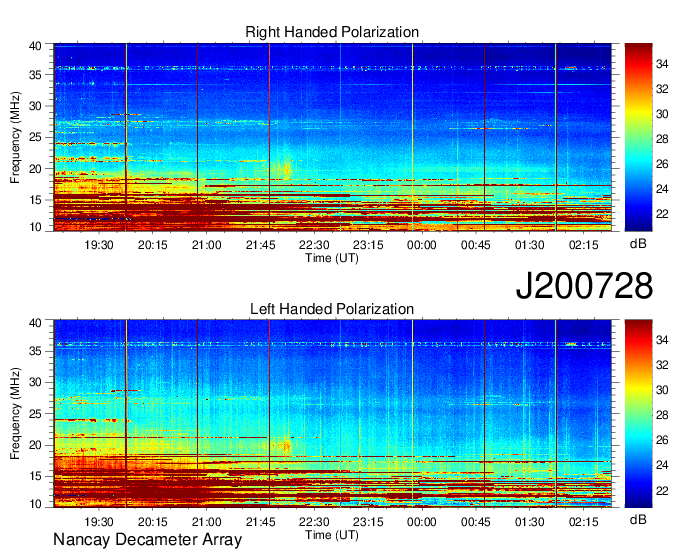The height and width of the screenshot is (552, 680).
Task: Click the 25 MHz tick of upper plot
Action: [x=36, y=137]
